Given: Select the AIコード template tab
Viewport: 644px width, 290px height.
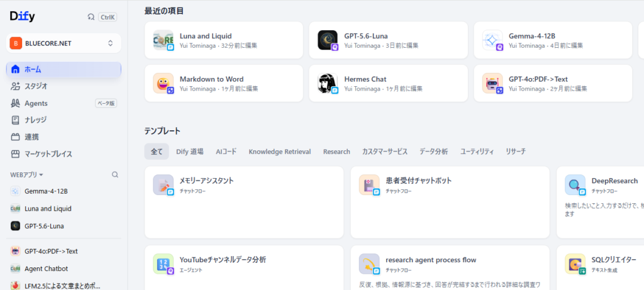Looking at the screenshot, I should tap(226, 152).
